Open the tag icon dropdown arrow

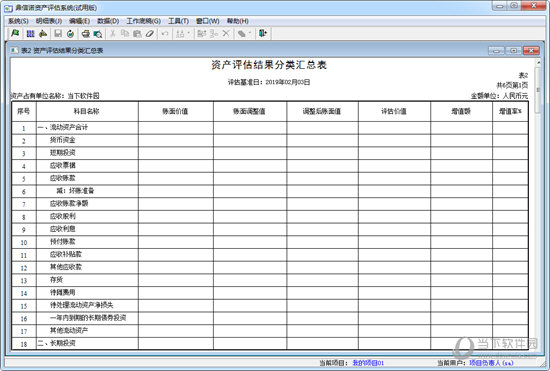tap(250, 33)
